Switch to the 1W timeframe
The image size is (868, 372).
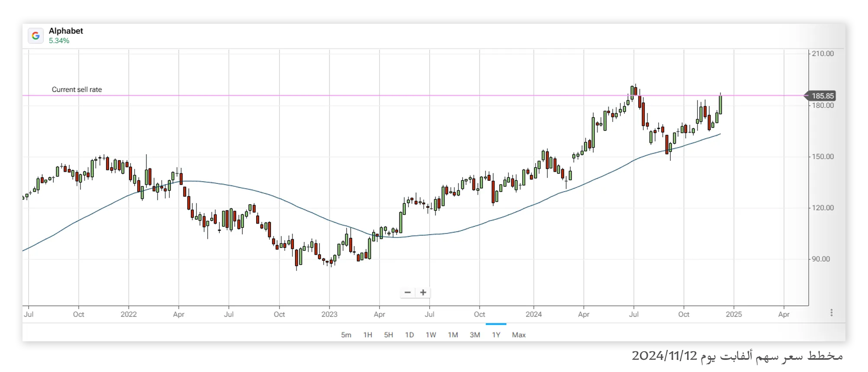tap(431, 335)
